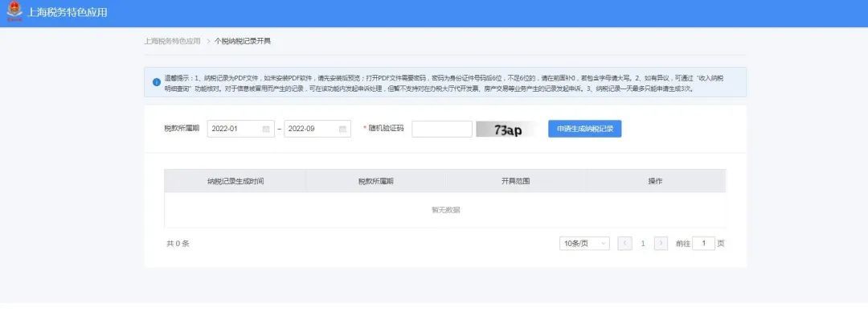Image resolution: width=868 pixels, height=325 pixels.
Task: Go to previous page arrow
Action: (625, 243)
